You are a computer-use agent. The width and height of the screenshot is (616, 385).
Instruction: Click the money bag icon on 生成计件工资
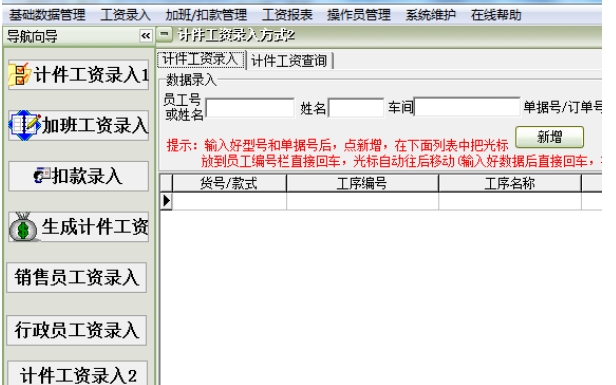click(x=23, y=227)
